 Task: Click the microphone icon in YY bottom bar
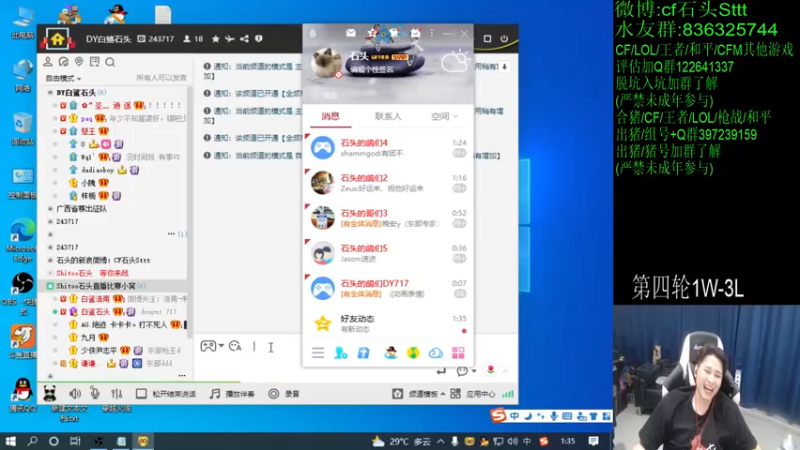pyautogui.click(x=95, y=393)
